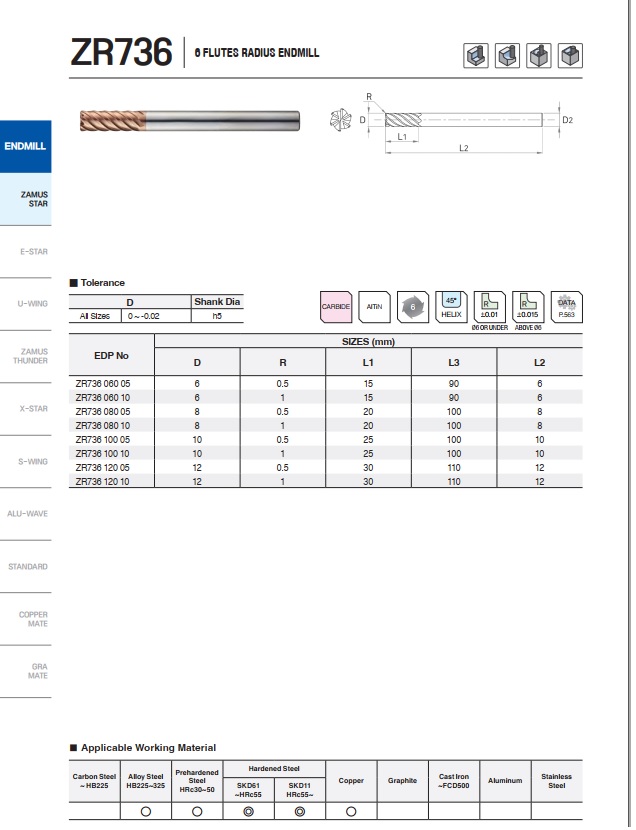The width and height of the screenshot is (636, 830).
Task: Click the double circle under SKD61
Action: click(x=248, y=811)
